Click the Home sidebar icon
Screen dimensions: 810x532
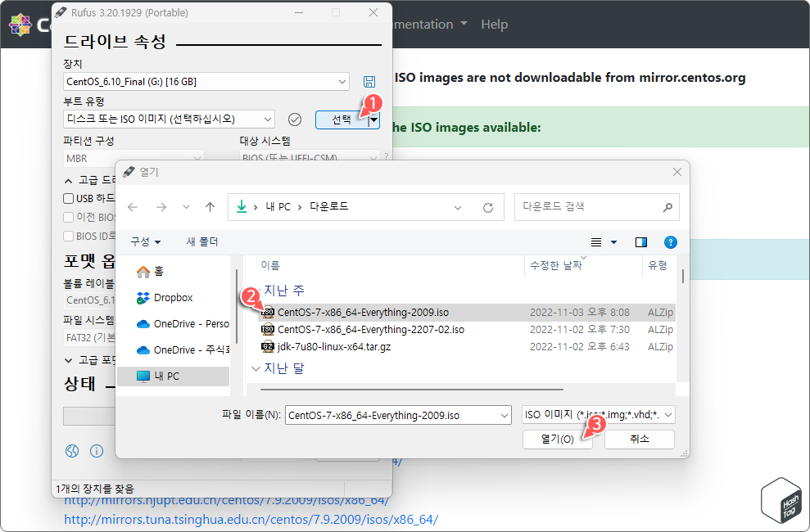[x=143, y=272]
